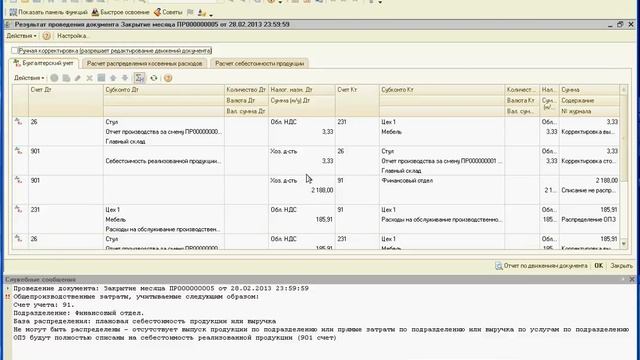The width and height of the screenshot is (640, 360).
Task: Click the Субконто Дт column header
Action: pos(164,90)
